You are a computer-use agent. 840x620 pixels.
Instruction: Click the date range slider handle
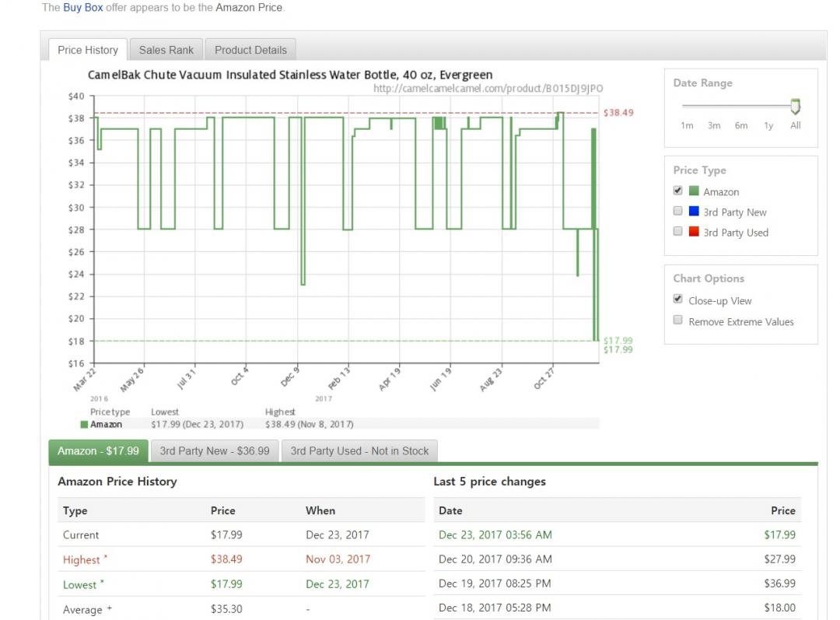click(x=795, y=107)
